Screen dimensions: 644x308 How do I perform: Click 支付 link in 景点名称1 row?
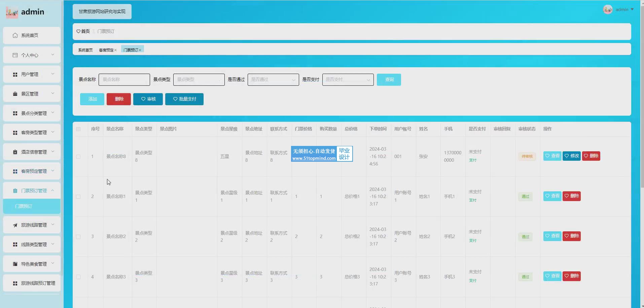(x=473, y=200)
